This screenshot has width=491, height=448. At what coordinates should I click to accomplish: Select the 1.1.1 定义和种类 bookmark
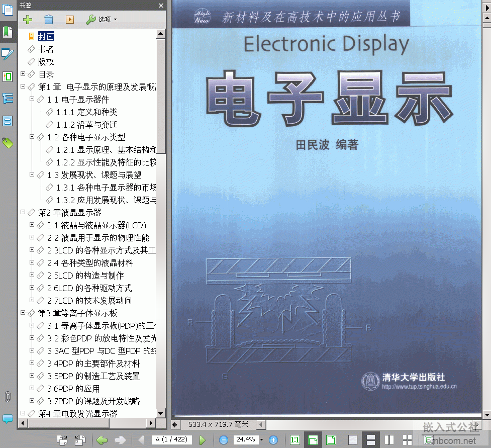coord(86,112)
